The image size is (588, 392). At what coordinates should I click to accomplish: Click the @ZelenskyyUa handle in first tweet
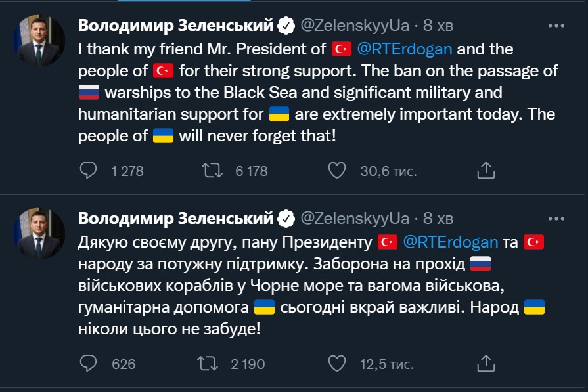pos(355,26)
